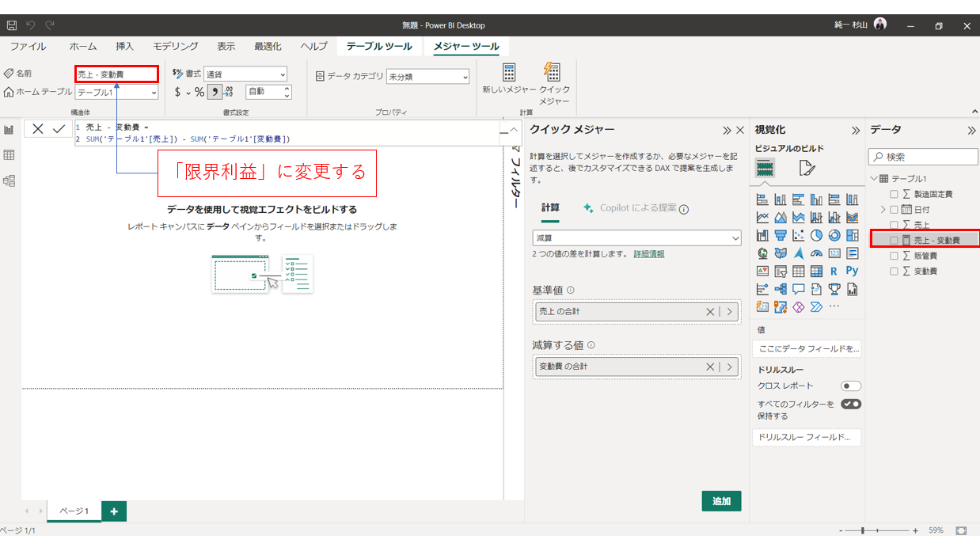Open Model view in left sidebar
Screen dimensions: 980x551
pyautogui.click(x=9, y=180)
